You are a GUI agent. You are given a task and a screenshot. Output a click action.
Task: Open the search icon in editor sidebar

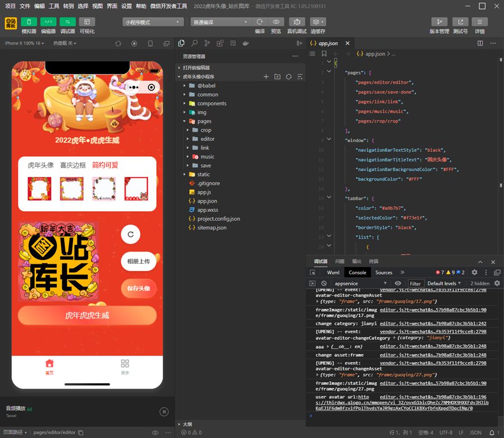(194, 43)
